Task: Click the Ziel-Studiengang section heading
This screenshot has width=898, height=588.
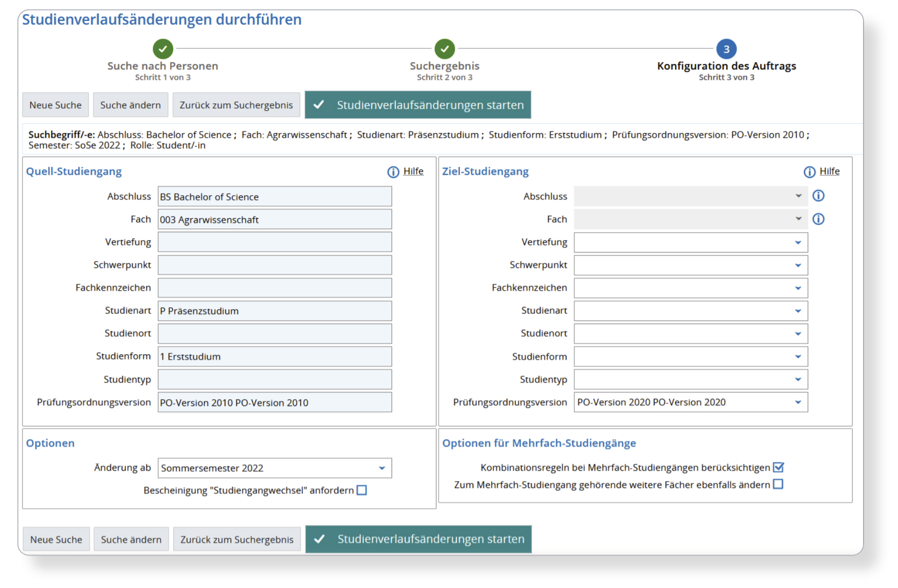Action: 485,171
